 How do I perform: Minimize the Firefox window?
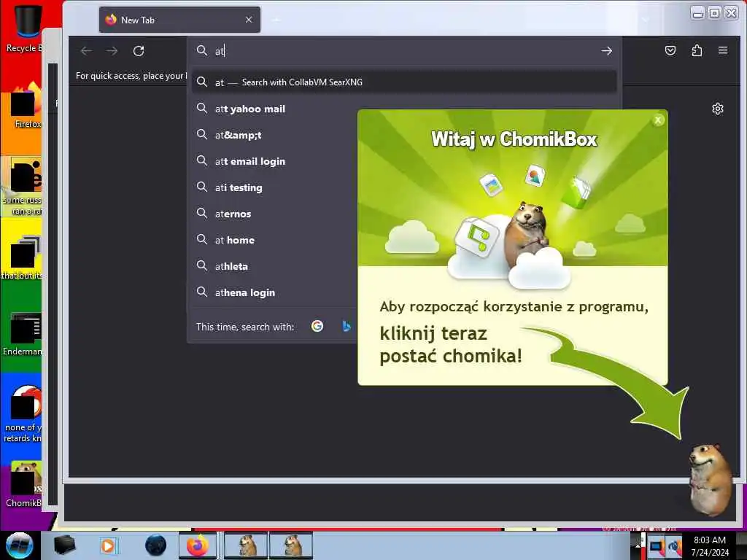(x=698, y=13)
